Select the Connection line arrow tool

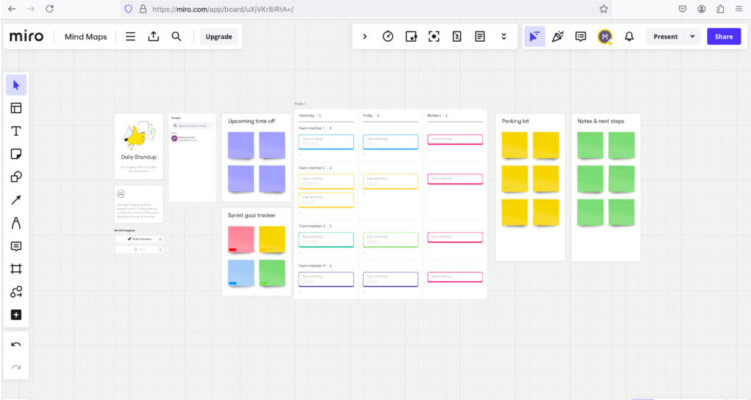point(16,200)
